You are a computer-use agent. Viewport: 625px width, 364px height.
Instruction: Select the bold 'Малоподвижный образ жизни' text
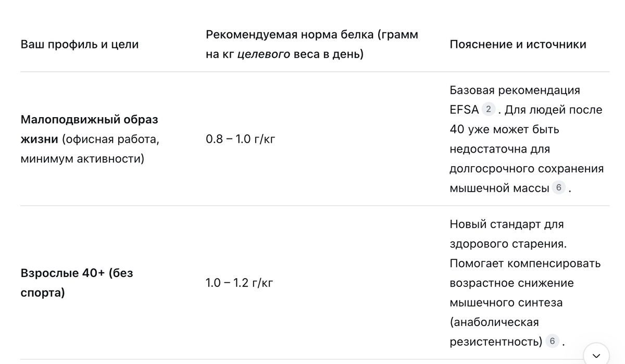90,129
